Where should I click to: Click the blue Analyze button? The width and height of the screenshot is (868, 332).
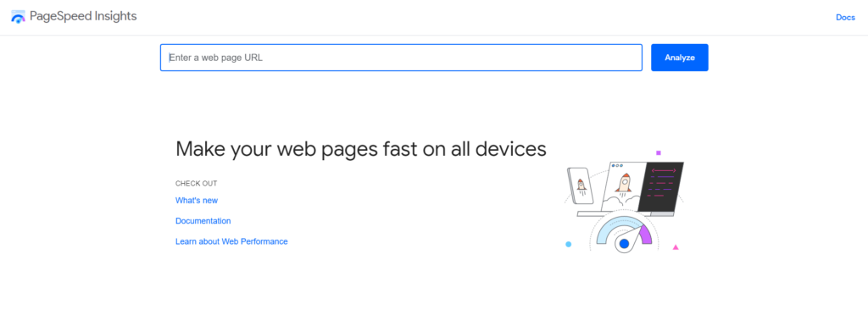(679, 58)
